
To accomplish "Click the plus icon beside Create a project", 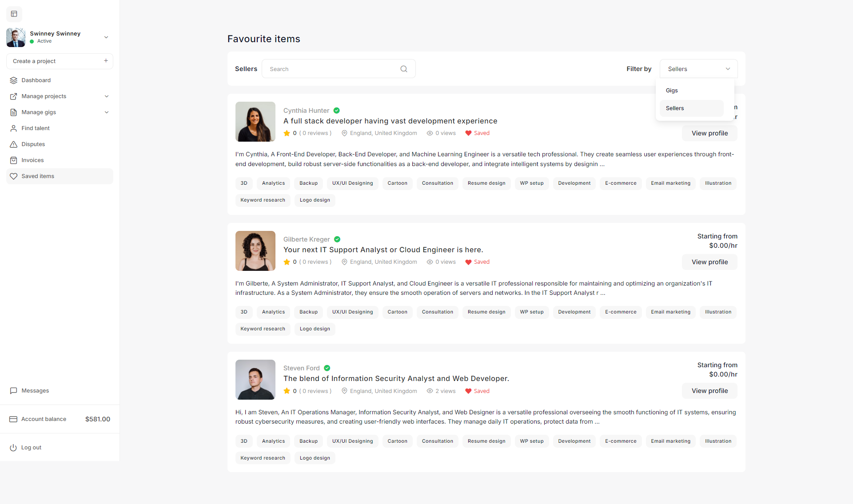I will pyautogui.click(x=106, y=61).
